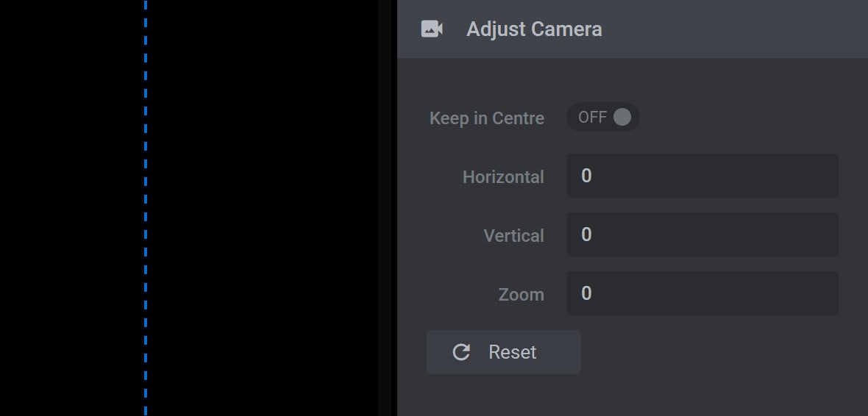
Task: Click the black preview area left of dashed line
Action: [x=72, y=208]
